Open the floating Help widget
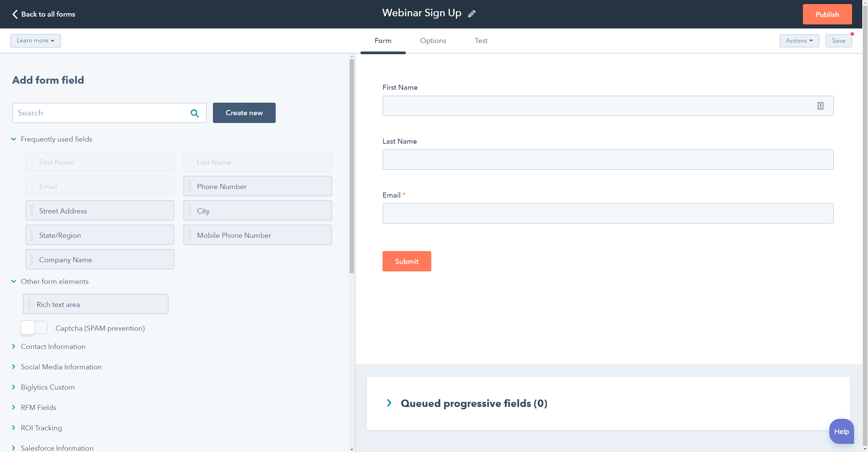This screenshot has height=452, width=868. point(841,431)
